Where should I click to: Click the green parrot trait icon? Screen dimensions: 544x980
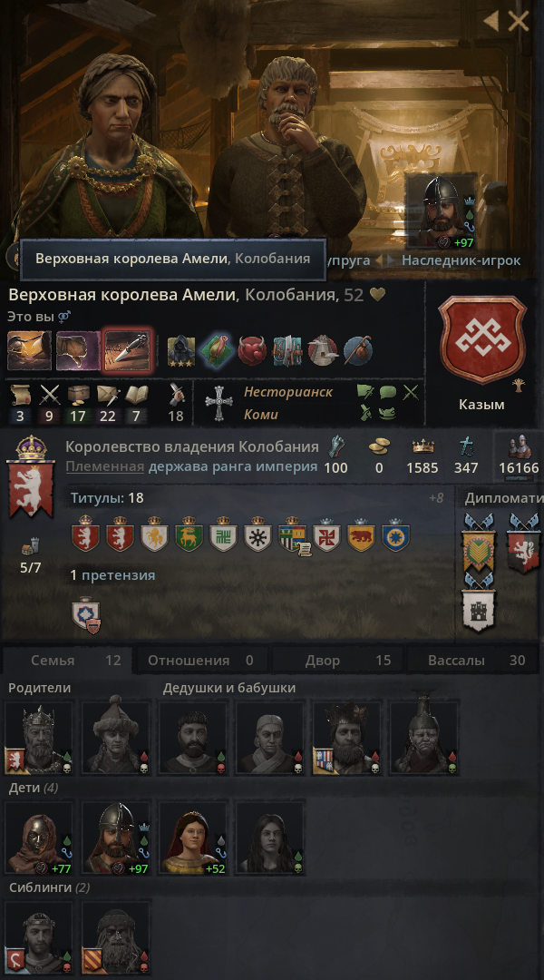coord(216,350)
